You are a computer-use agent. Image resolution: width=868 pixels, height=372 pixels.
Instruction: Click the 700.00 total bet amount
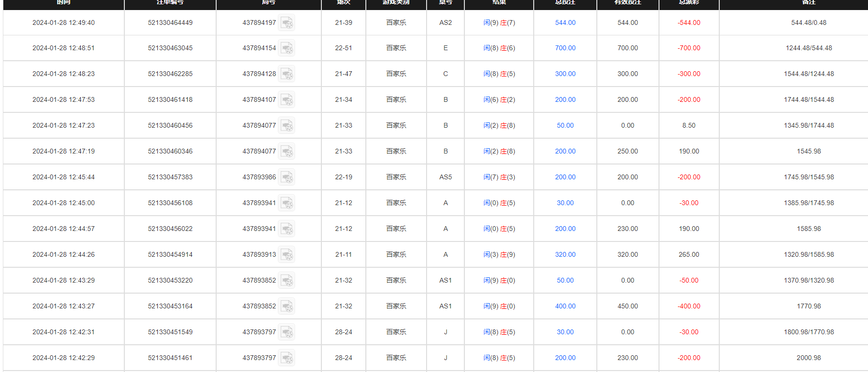565,48
